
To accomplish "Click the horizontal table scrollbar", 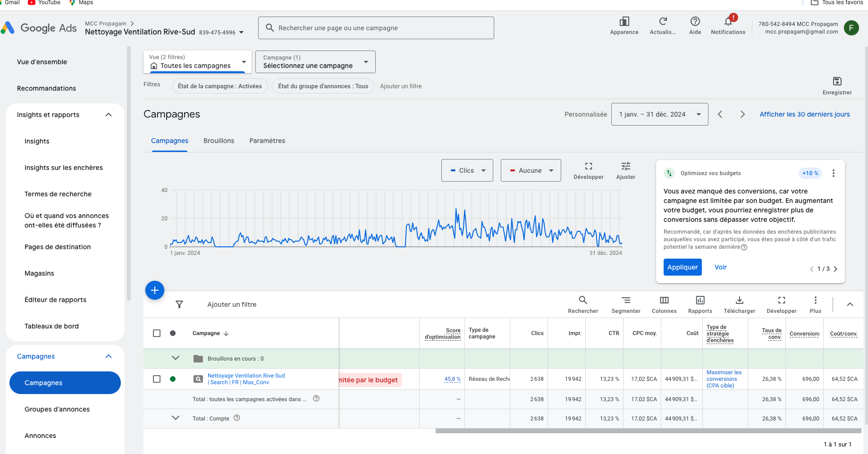I will point(648,431).
